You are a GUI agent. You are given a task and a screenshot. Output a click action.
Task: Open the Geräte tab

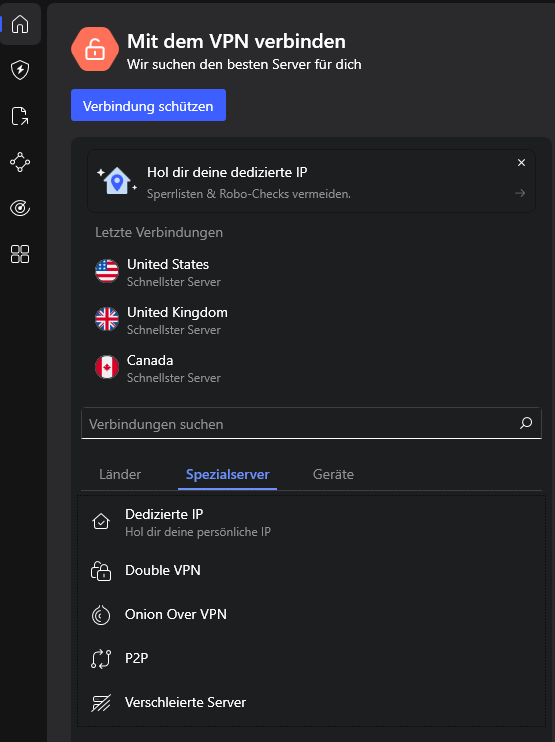(333, 474)
